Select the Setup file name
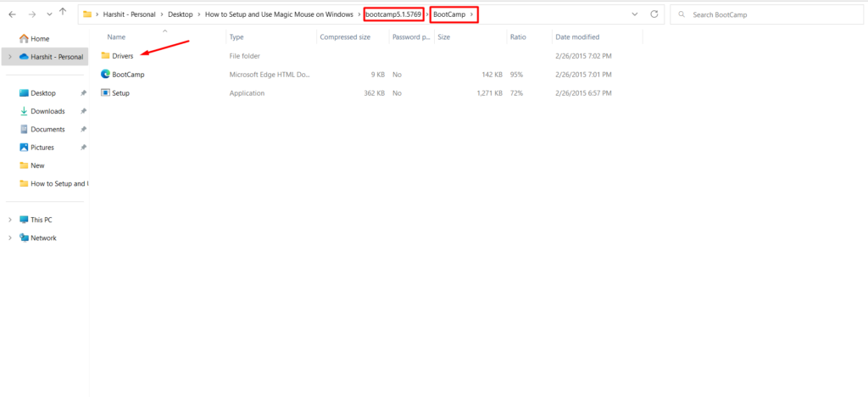Screen dimensions: 868x397 pyautogui.click(x=120, y=93)
